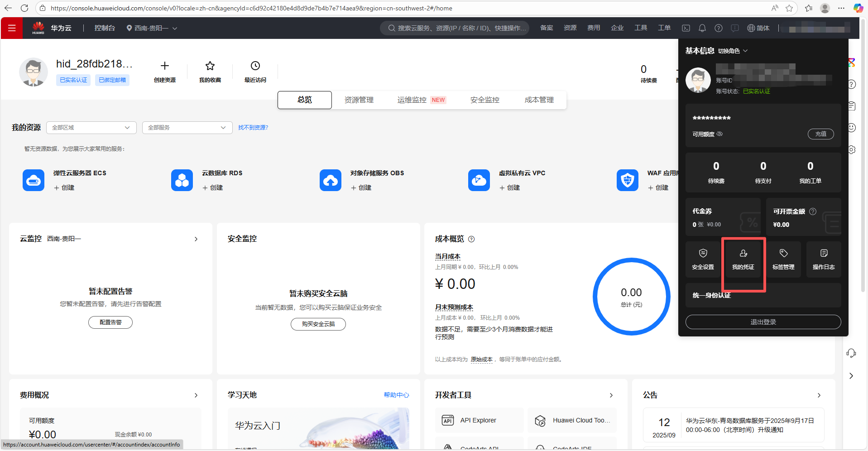
Task: Click the 退出登录 button
Action: pyautogui.click(x=763, y=322)
